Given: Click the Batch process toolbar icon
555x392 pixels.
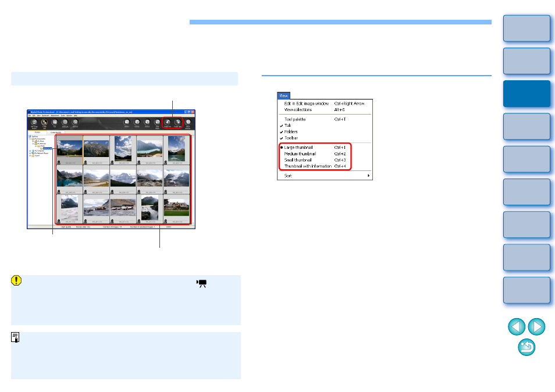Looking at the screenshot, I should tap(188, 122).
